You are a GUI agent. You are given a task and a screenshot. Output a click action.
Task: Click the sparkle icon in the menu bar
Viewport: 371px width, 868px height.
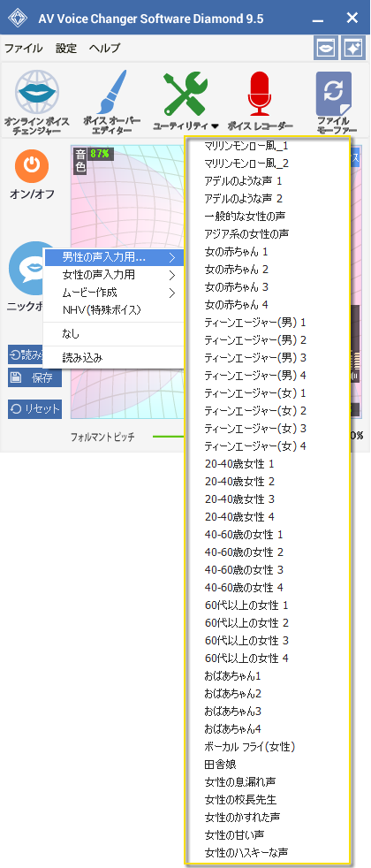click(x=352, y=48)
